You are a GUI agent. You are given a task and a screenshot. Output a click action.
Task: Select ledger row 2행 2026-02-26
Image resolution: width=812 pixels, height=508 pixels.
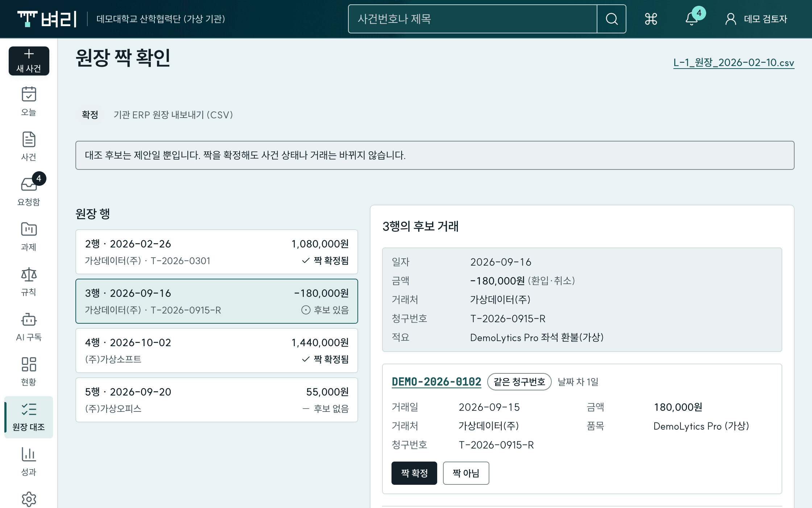tap(217, 252)
